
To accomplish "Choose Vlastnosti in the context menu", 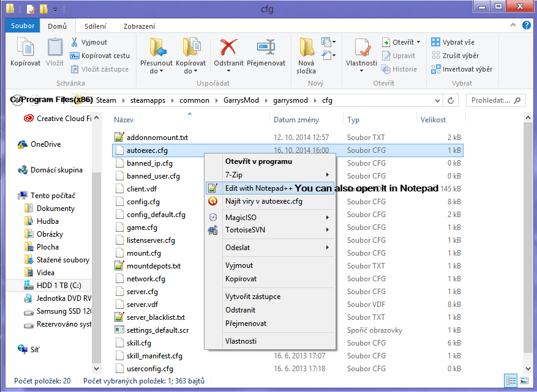I will pos(270,341).
